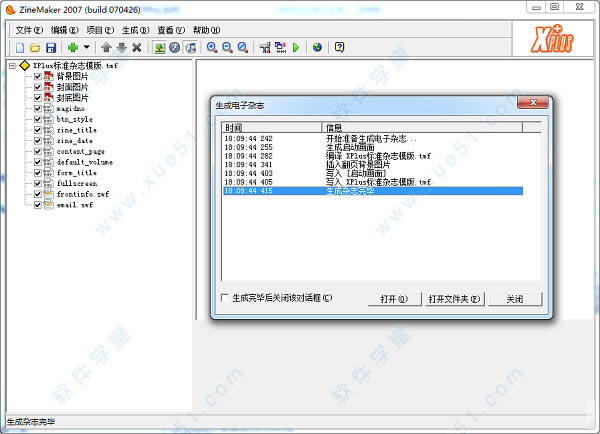This screenshot has width=600, height=434.
Task: Click the Flash (round blue) toolbar icon
Action: coord(174,47)
